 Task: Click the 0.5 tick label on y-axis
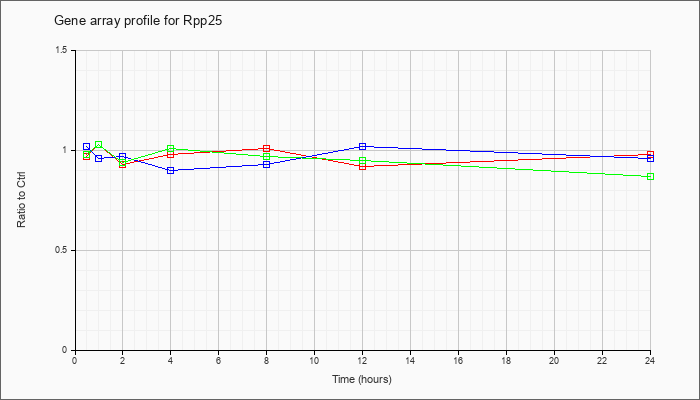click(66, 250)
